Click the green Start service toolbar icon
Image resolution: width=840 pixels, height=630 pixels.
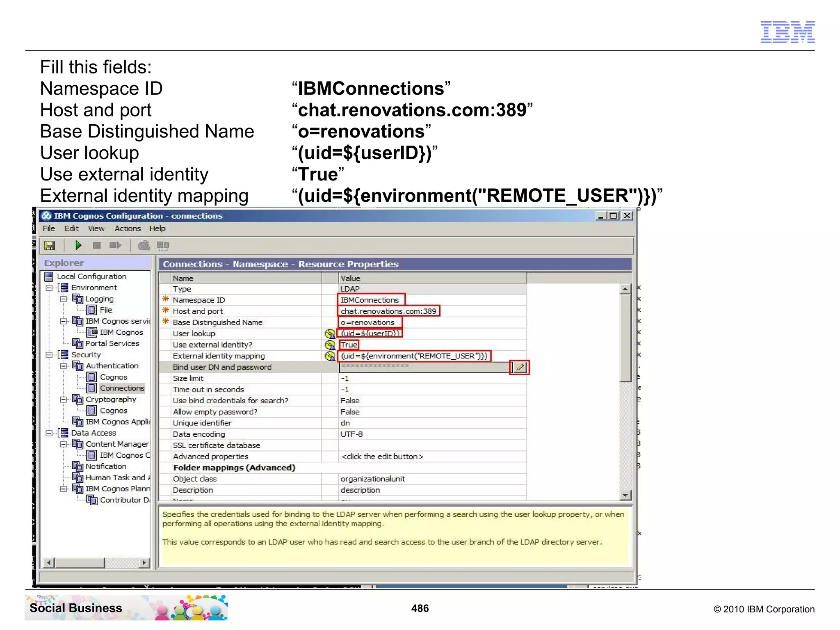coord(78,245)
